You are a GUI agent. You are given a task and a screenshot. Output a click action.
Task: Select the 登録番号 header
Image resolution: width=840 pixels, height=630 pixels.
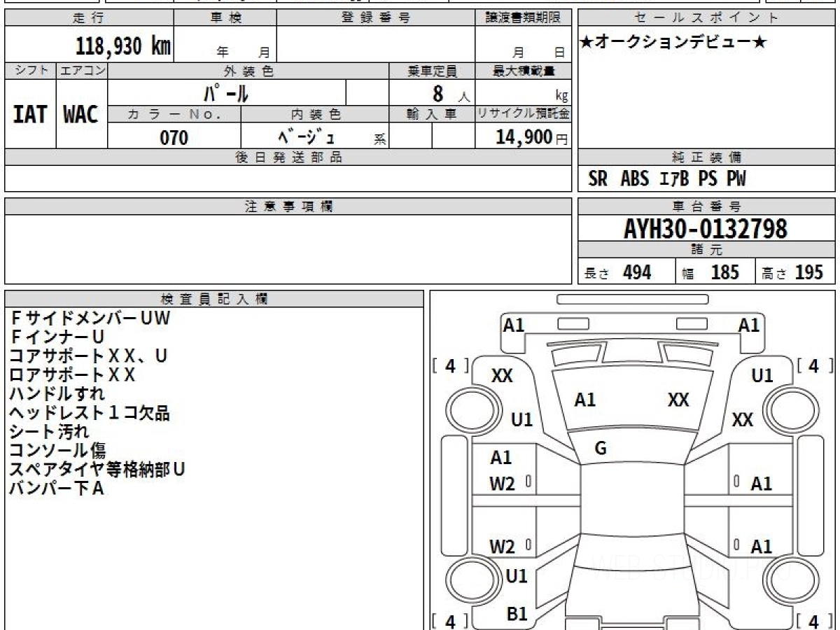pyautogui.click(x=376, y=18)
